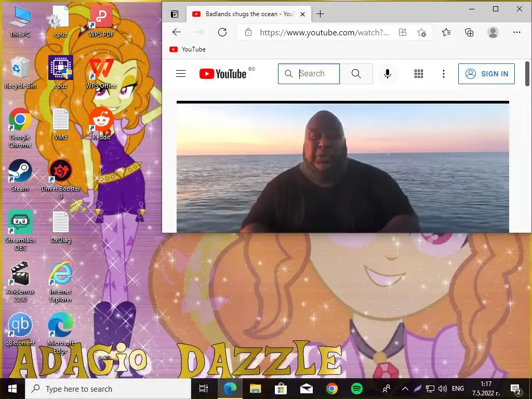The height and width of the screenshot is (399, 532).
Task: Switch to Edge on the taskbar
Action: 230,389
